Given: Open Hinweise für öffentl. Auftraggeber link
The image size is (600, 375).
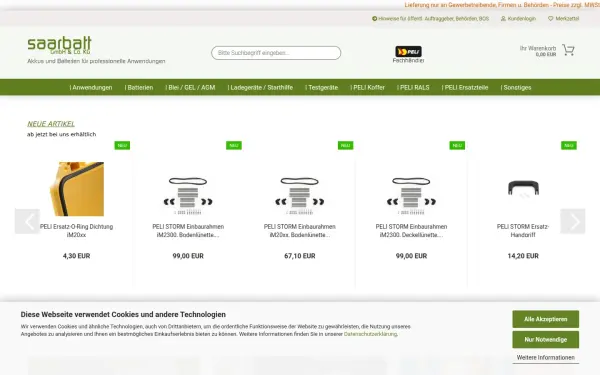Looking at the screenshot, I should pyautogui.click(x=434, y=18).
